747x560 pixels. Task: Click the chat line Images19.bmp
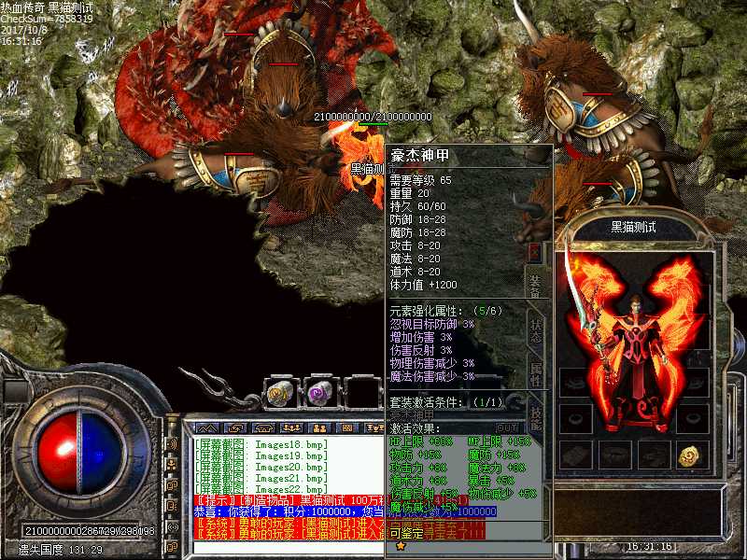pos(261,455)
